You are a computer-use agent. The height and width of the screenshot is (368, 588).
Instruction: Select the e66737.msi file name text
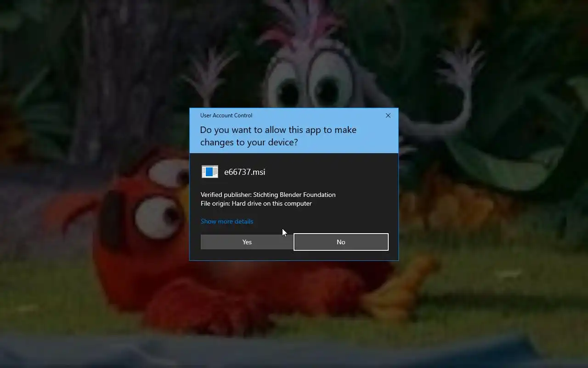pos(244,172)
